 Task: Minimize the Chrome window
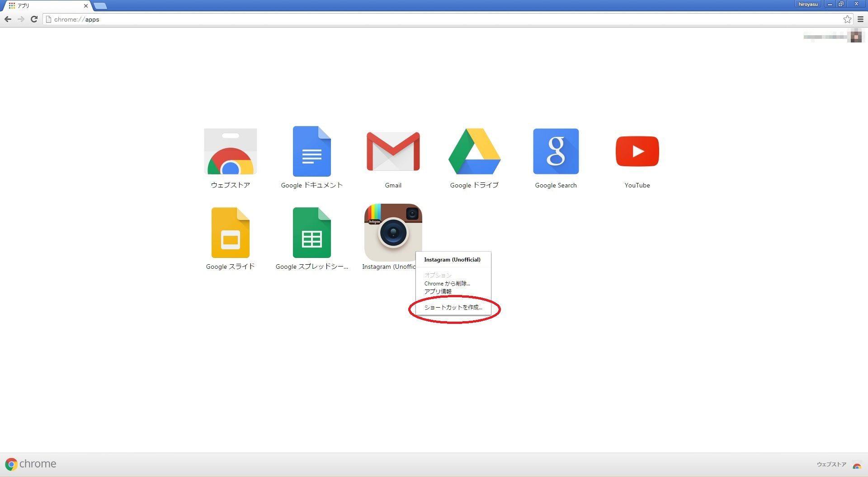click(830, 4)
